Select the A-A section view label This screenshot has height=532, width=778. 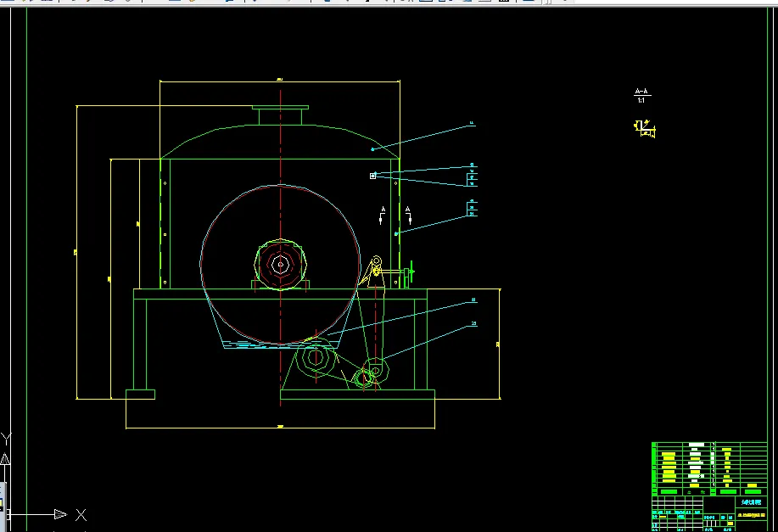pos(641,92)
